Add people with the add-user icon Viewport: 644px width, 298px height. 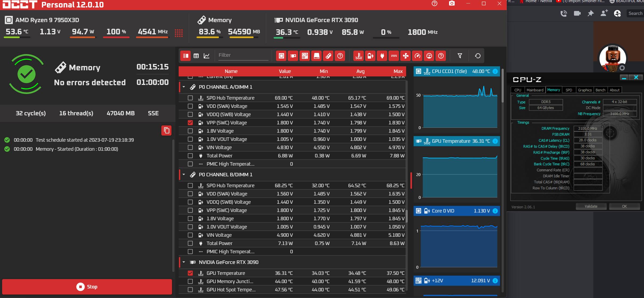pyautogui.click(x=604, y=13)
